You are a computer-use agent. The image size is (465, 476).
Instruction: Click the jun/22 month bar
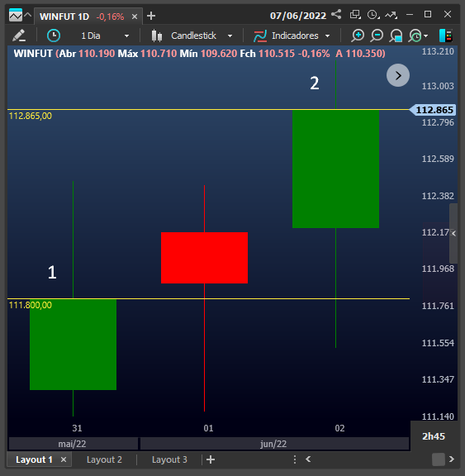click(274, 444)
